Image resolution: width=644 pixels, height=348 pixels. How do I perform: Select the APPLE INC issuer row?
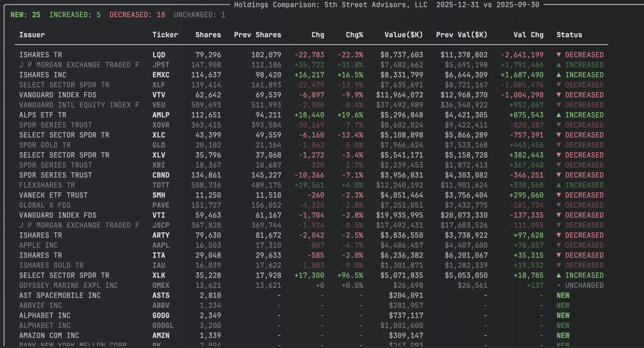pos(38,245)
